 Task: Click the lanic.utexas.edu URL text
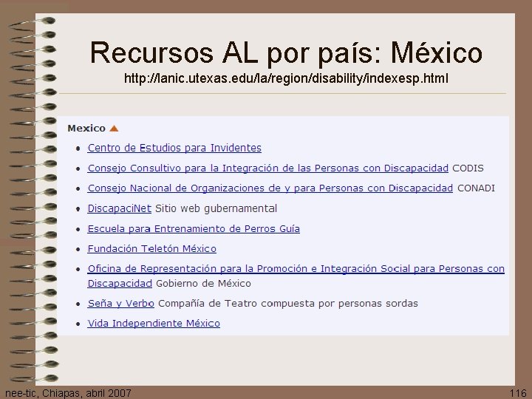286,78
